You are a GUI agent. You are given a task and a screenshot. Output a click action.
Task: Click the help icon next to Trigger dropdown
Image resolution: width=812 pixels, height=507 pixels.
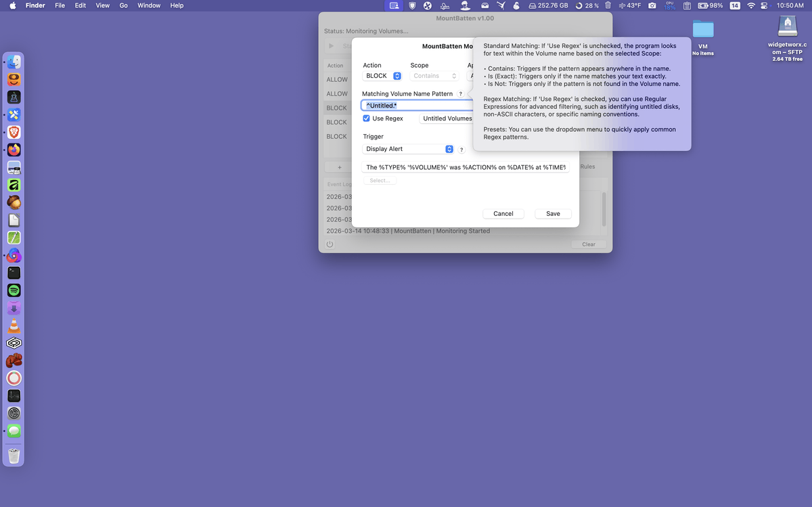461,150
